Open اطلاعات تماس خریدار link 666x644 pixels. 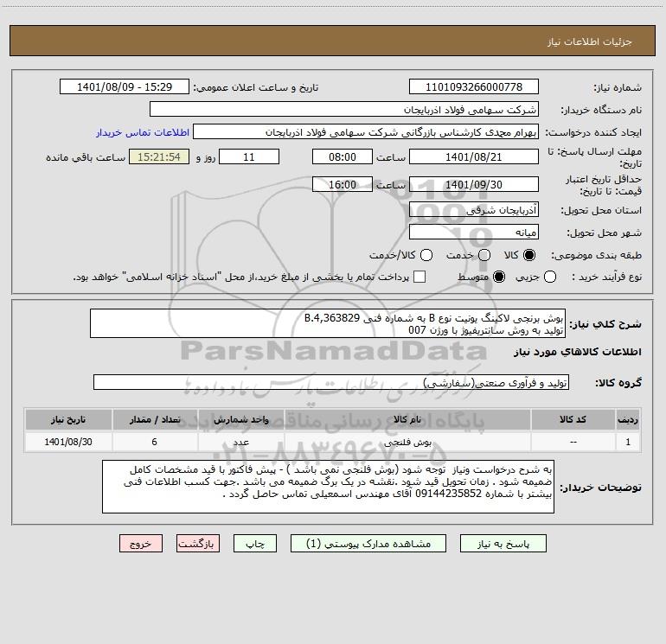click(x=143, y=132)
